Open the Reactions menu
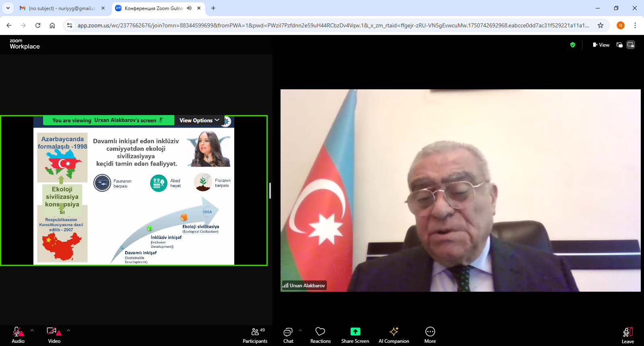The image size is (644, 346). point(320,335)
